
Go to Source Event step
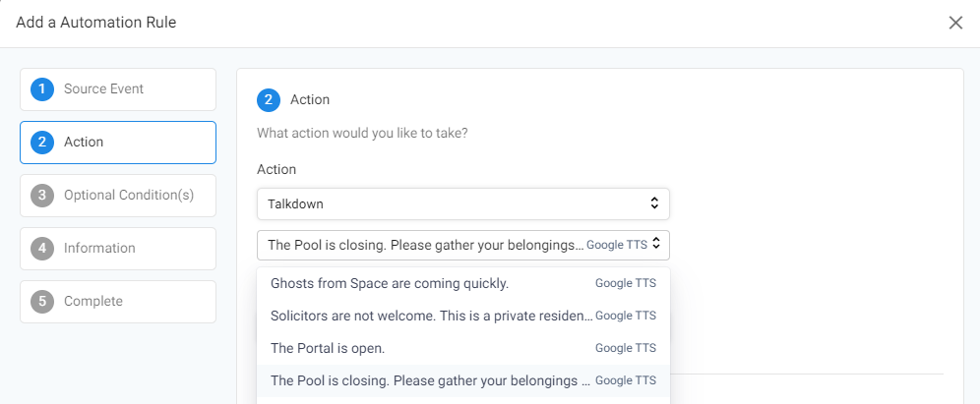pyautogui.click(x=118, y=89)
